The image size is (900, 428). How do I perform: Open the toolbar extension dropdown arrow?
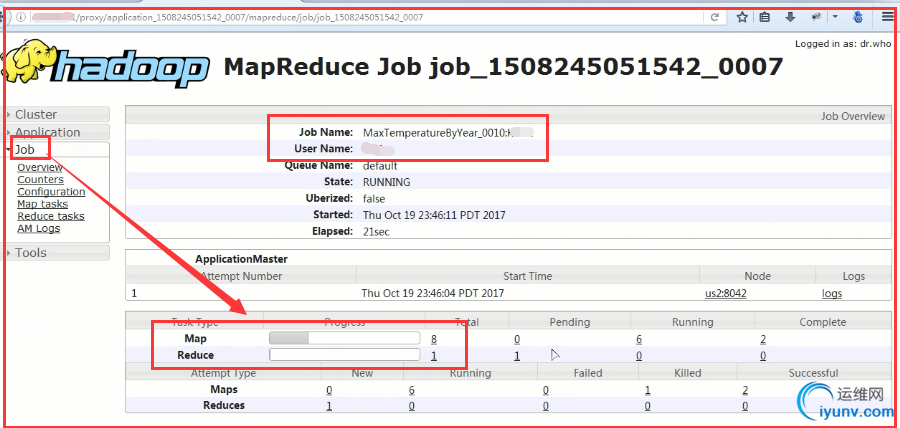point(835,17)
